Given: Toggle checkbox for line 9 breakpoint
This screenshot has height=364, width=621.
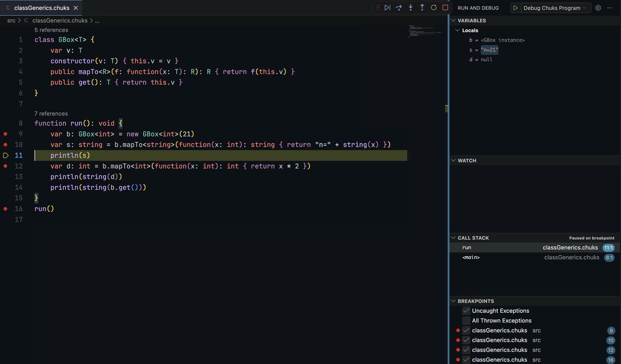Looking at the screenshot, I should coord(466,330).
